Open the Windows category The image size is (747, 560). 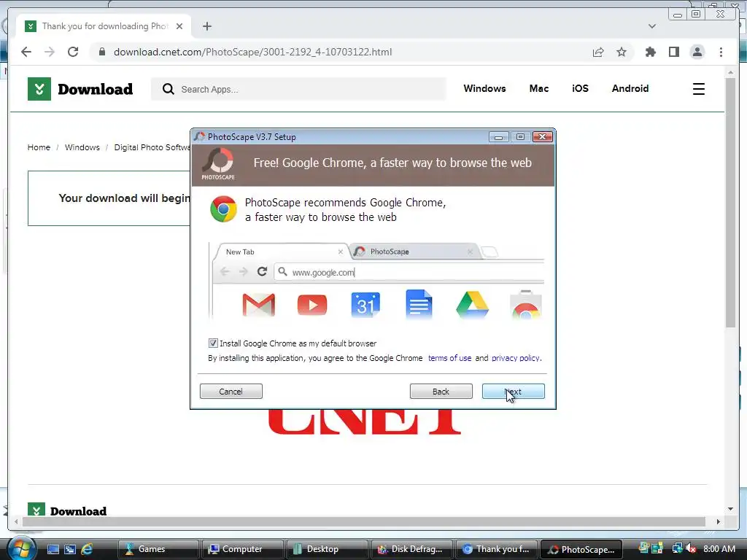[484, 88]
